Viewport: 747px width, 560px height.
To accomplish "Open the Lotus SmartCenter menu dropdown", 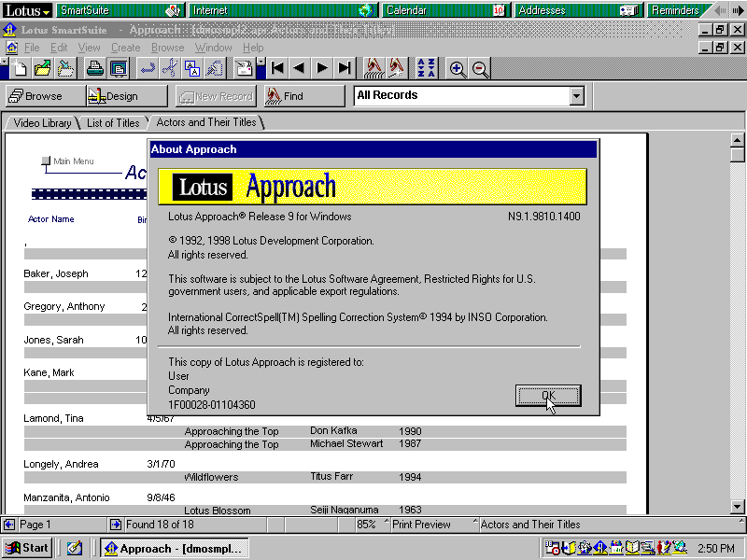I will tap(27, 10).
